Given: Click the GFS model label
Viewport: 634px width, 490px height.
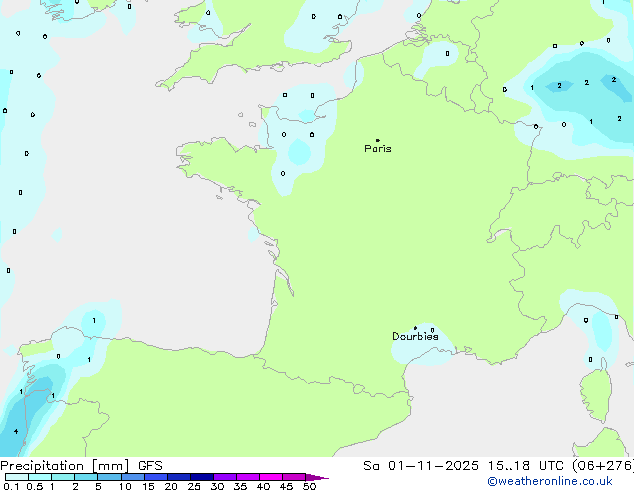Looking at the screenshot, I should click(150, 466).
